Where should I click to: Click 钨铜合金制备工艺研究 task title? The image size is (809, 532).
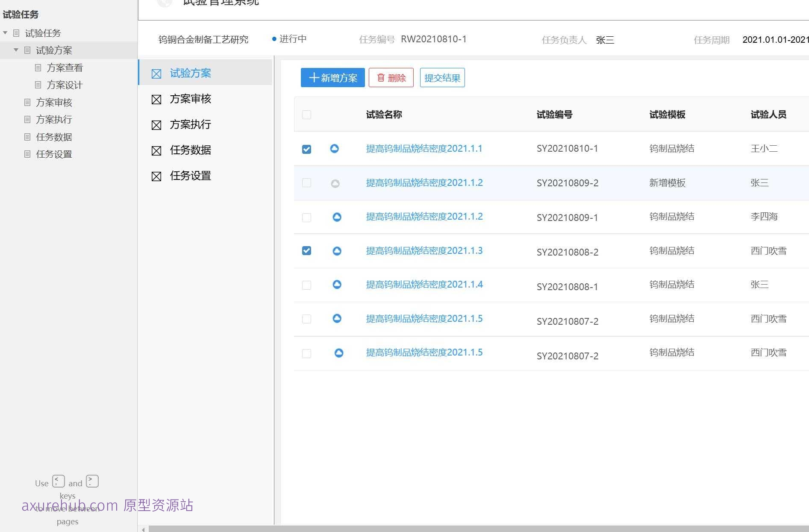coord(203,40)
